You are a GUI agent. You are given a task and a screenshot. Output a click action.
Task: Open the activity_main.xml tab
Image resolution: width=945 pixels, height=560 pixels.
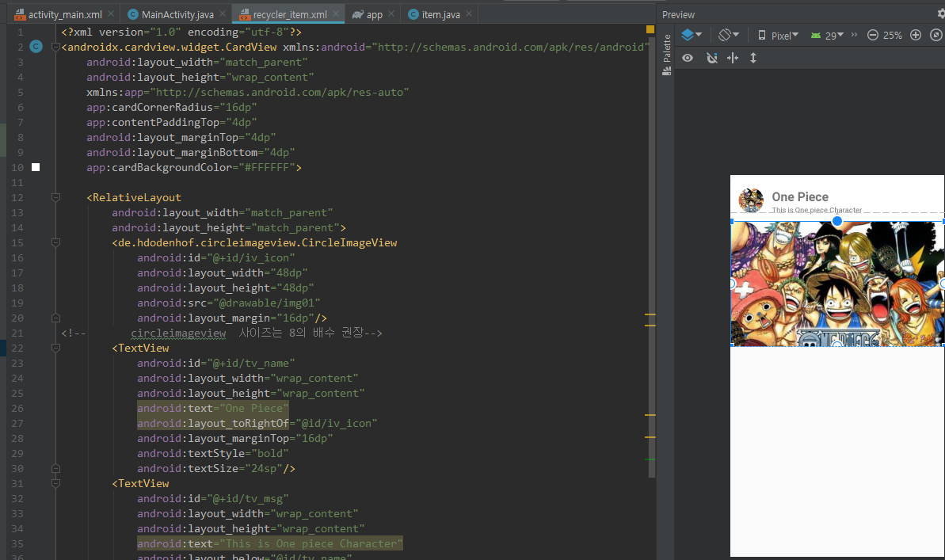(x=59, y=14)
